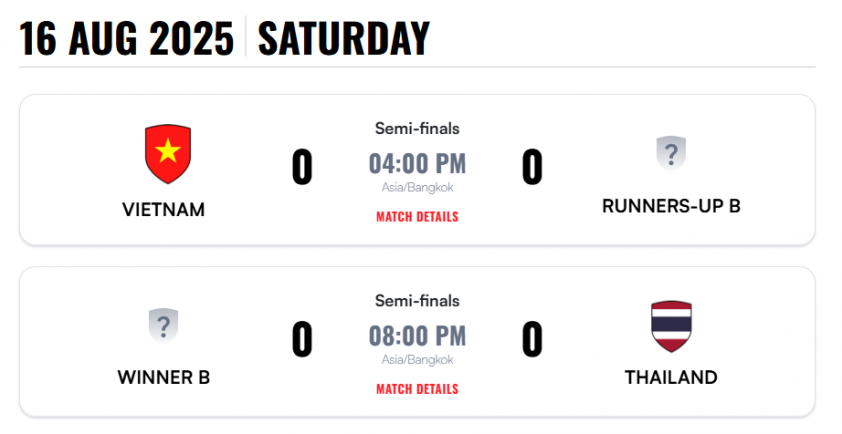Click Runners-up B's score of 0

click(x=532, y=168)
